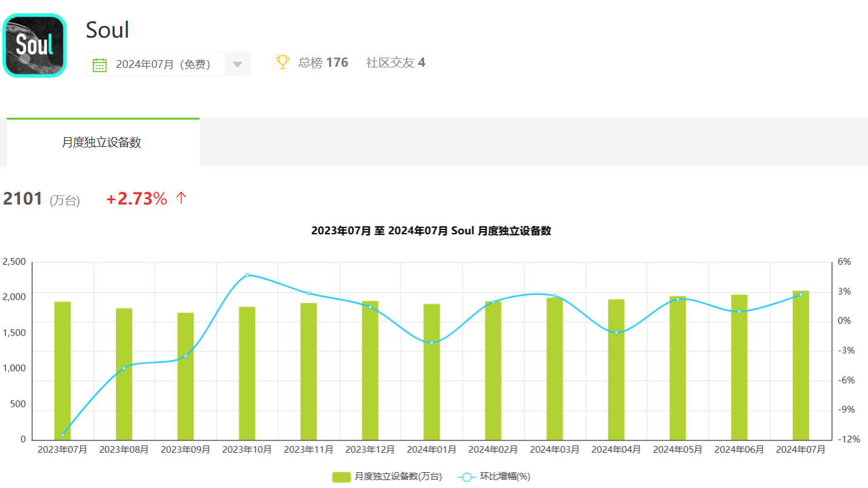Image resolution: width=868 pixels, height=488 pixels.
Task: Click the line data point at 2024年04月
Action: pos(616,333)
